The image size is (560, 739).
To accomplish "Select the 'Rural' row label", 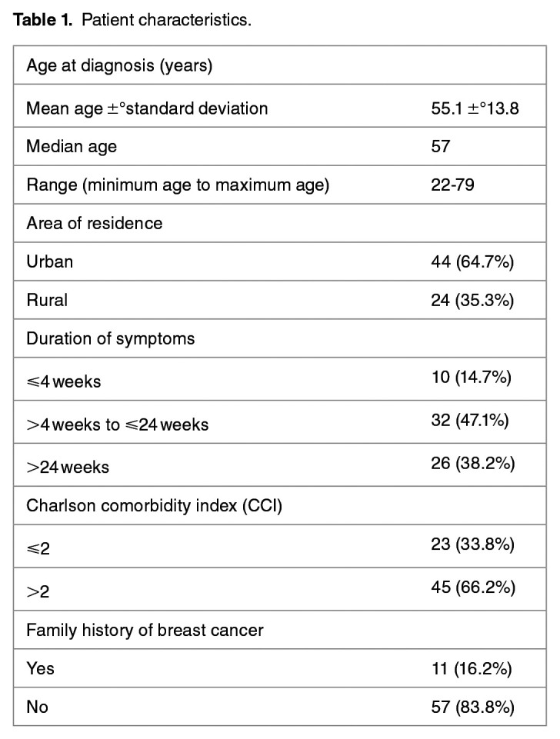I will [x=47, y=300].
